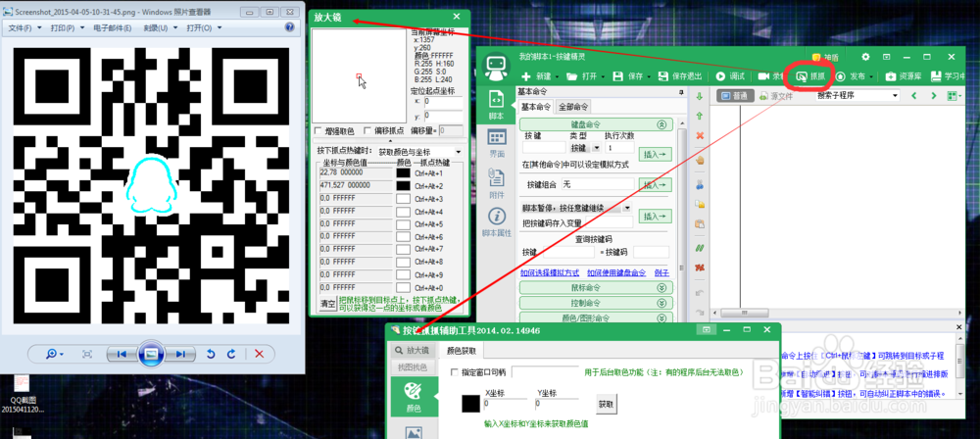Viewport: 980px width, 439px height.
Task: Click the green up arrow move icon
Action: (700, 116)
